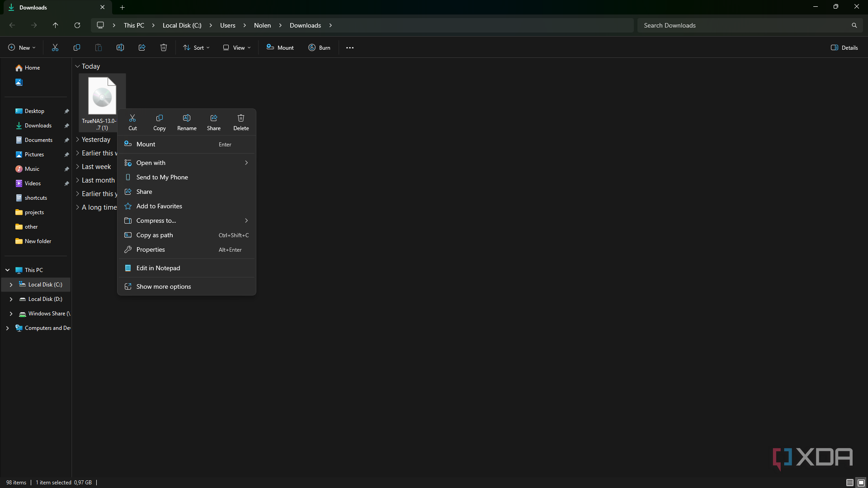Open Desktop in sidebar
The height and width of the screenshot is (488, 868).
coord(35,111)
